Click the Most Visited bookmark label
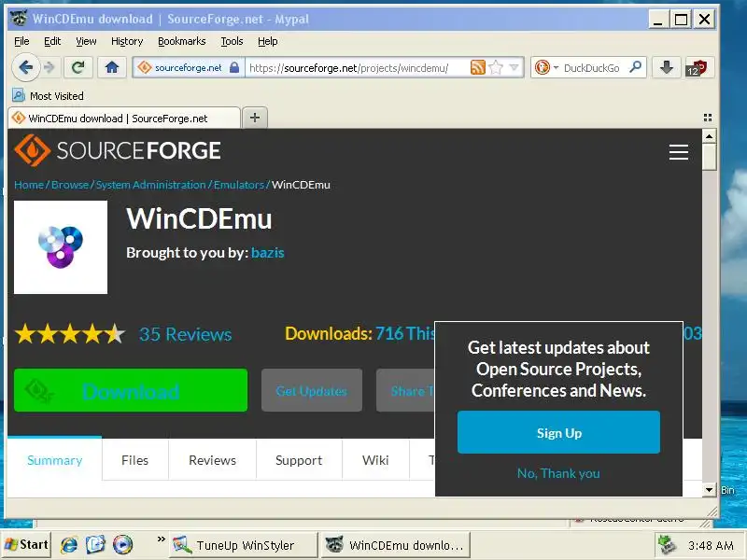The width and height of the screenshot is (747, 560). point(57,96)
